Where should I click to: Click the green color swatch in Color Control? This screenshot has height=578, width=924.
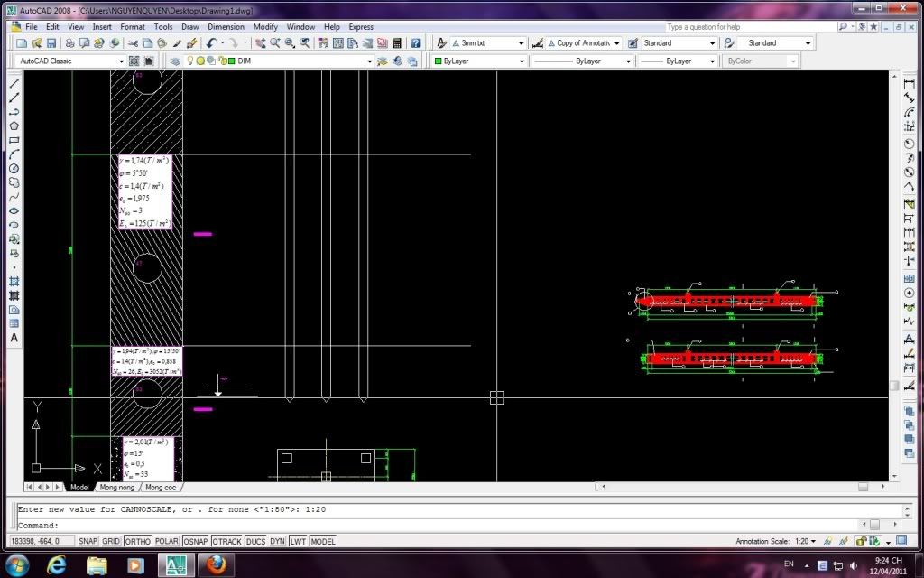coord(439,61)
